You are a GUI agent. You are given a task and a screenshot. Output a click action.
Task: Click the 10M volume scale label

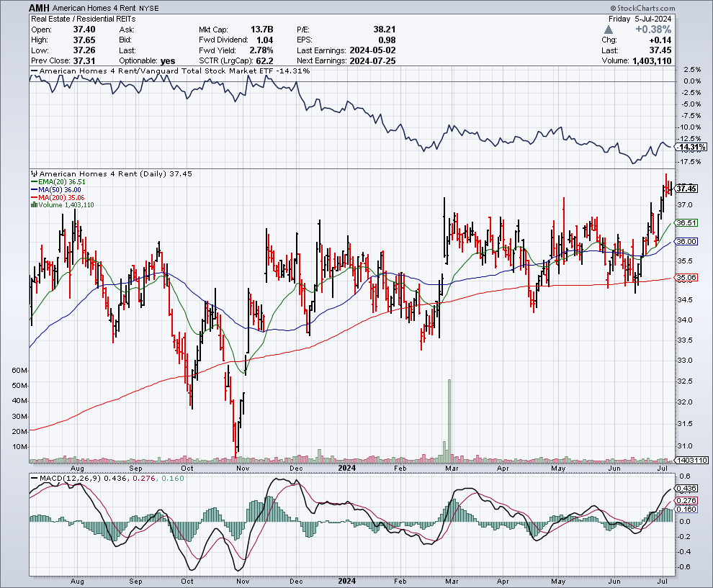coord(19,447)
